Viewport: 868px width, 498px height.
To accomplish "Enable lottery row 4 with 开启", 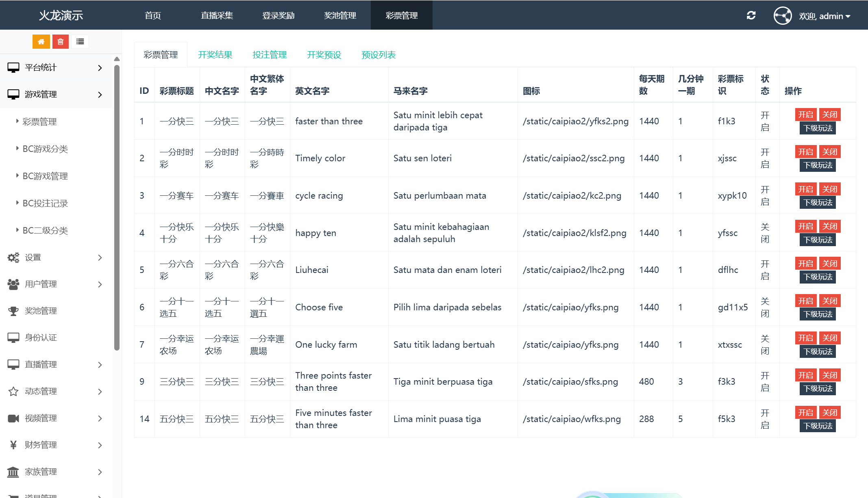I will tap(805, 226).
